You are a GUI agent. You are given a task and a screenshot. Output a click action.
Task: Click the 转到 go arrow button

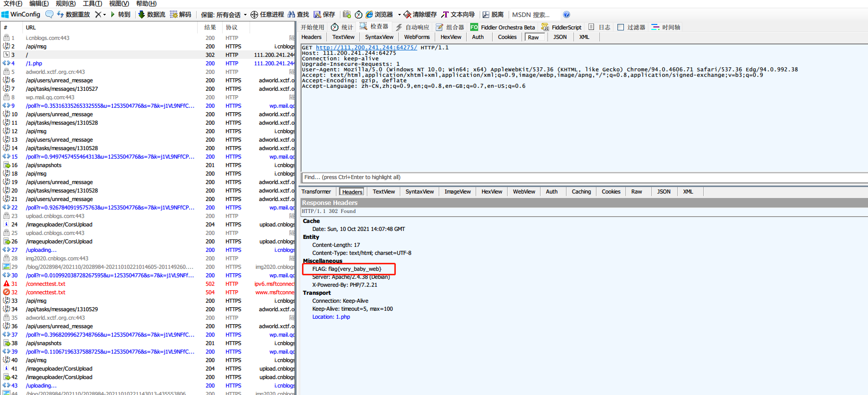coord(120,14)
